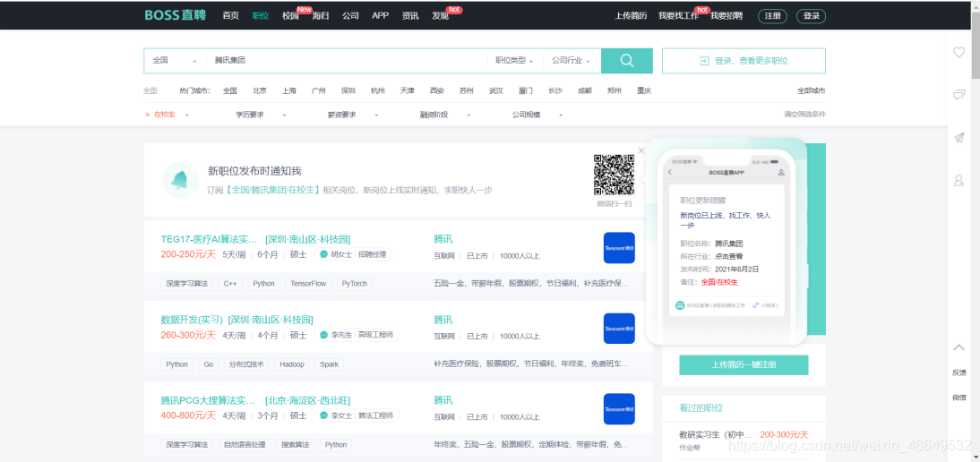Click 自然语言处理 tag in third job

coord(245,445)
